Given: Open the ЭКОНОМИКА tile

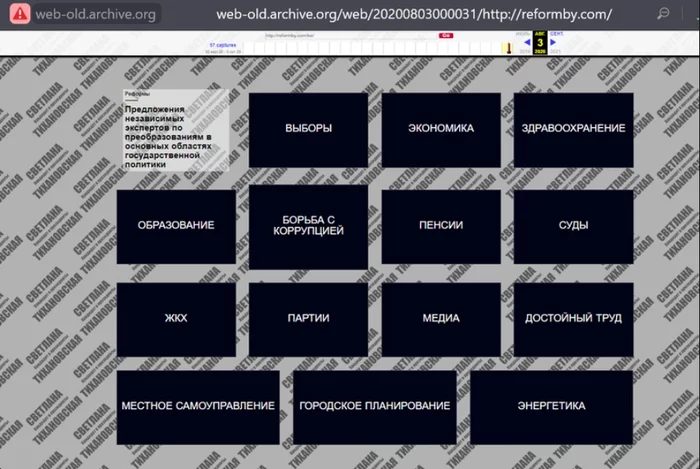Looking at the screenshot, I should (441, 130).
